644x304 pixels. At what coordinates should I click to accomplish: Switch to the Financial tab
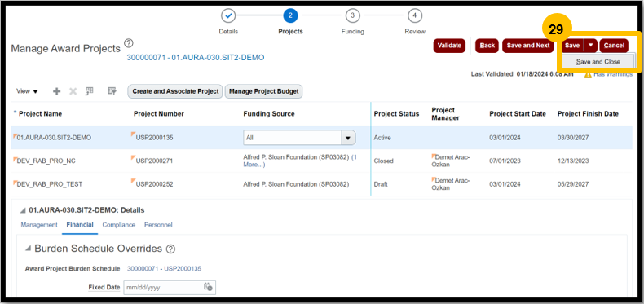80,225
